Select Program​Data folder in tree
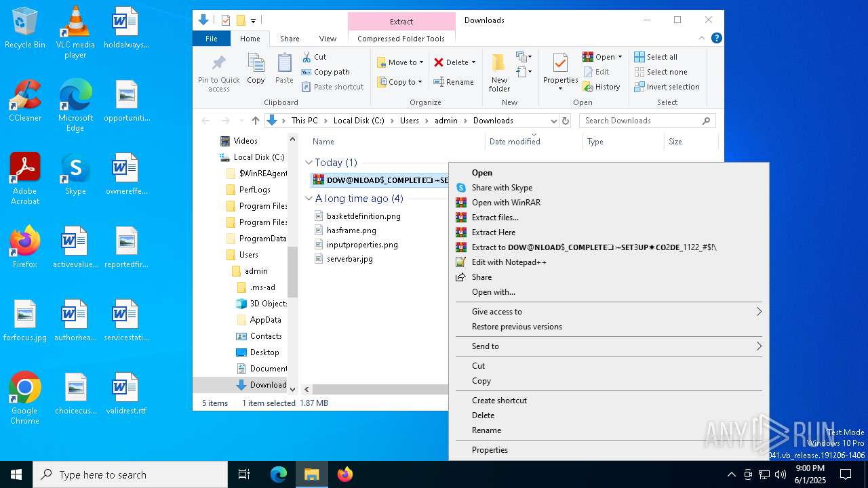This screenshot has width=868, height=488. point(257,239)
